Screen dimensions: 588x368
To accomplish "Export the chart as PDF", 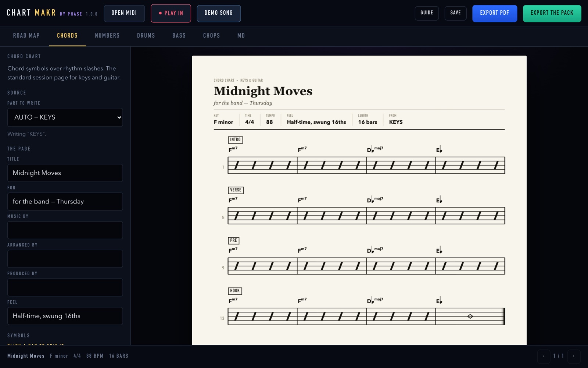I will [495, 13].
